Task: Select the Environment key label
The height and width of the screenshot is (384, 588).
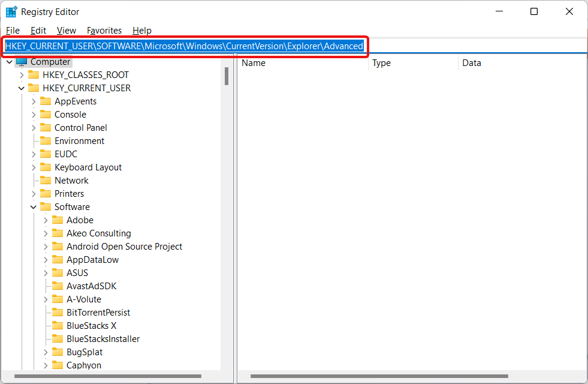Action: pos(80,141)
